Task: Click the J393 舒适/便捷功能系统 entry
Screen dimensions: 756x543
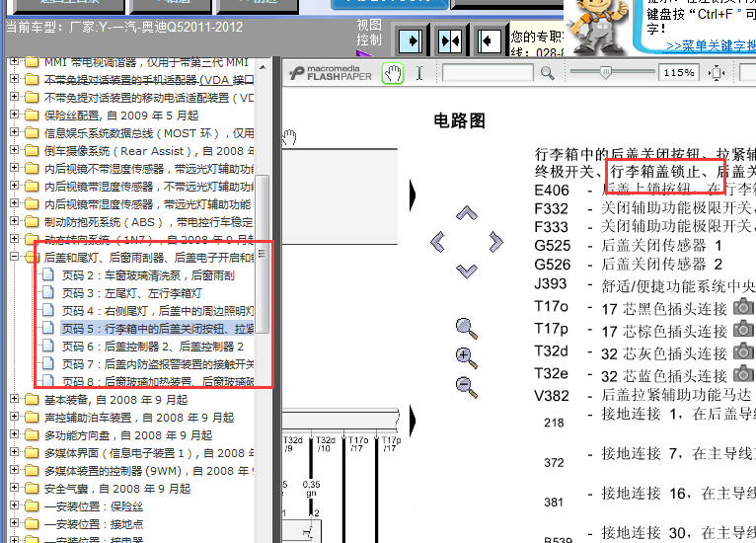Action: [644, 285]
